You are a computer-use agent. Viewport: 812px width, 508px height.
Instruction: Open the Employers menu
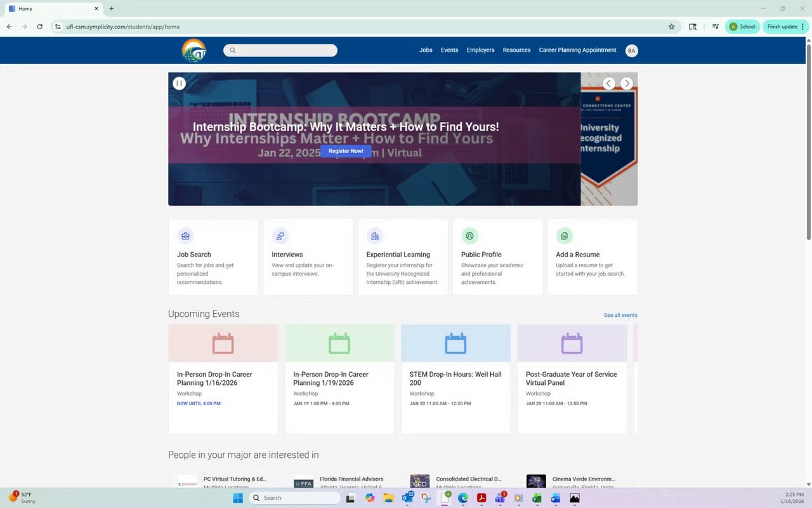(x=480, y=50)
